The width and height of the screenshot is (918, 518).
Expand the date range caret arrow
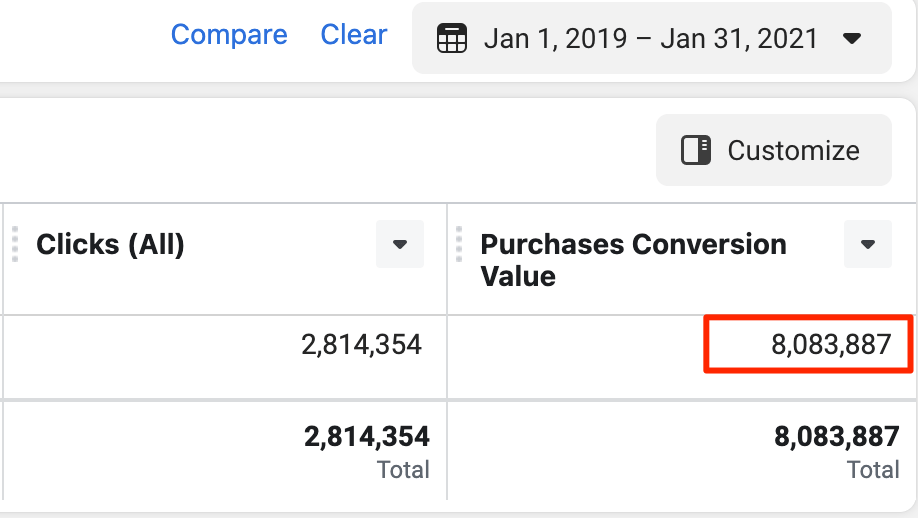pyautogui.click(x=852, y=40)
